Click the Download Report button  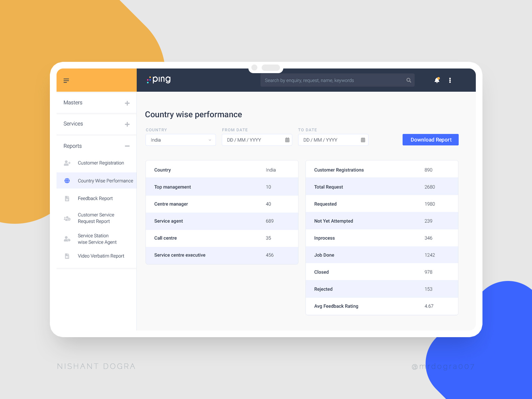point(430,140)
